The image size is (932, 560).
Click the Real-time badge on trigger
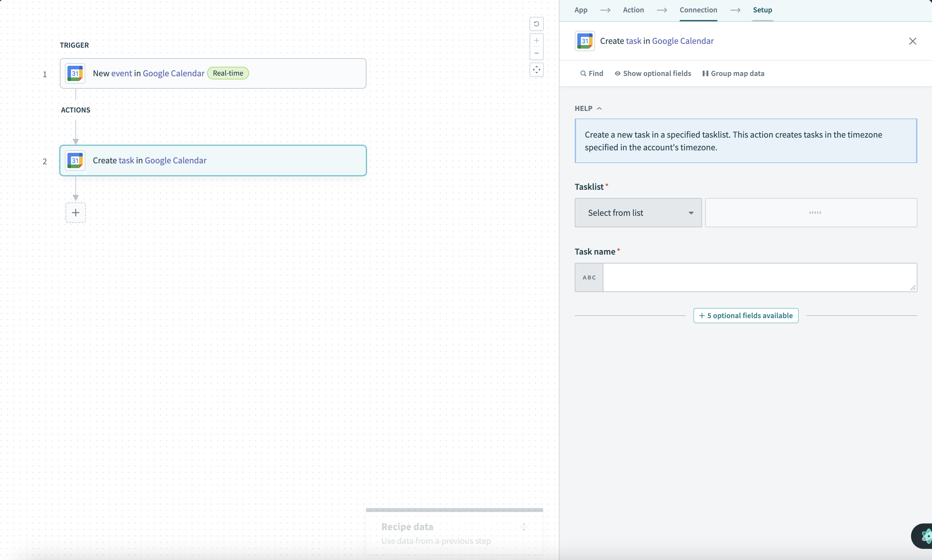[x=228, y=73]
